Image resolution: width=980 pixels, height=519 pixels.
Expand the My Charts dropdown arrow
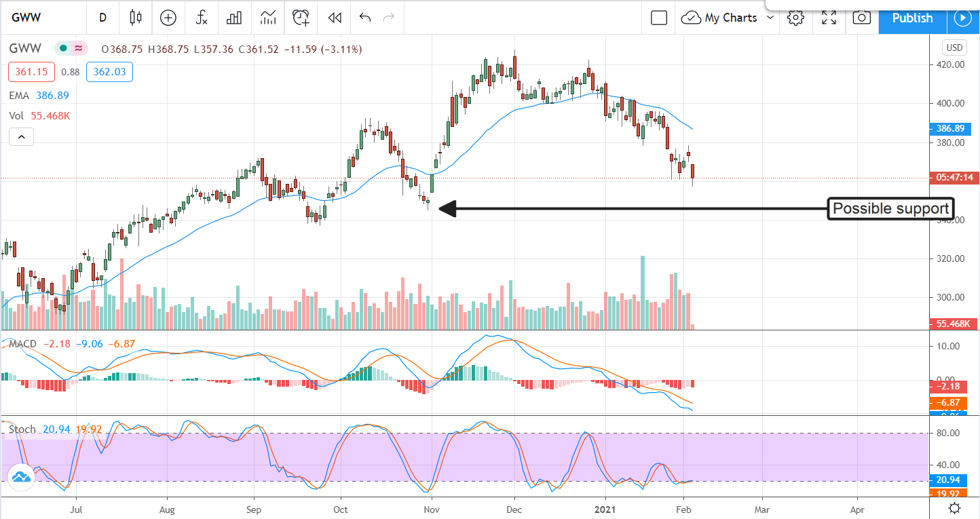click(x=770, y=18)
